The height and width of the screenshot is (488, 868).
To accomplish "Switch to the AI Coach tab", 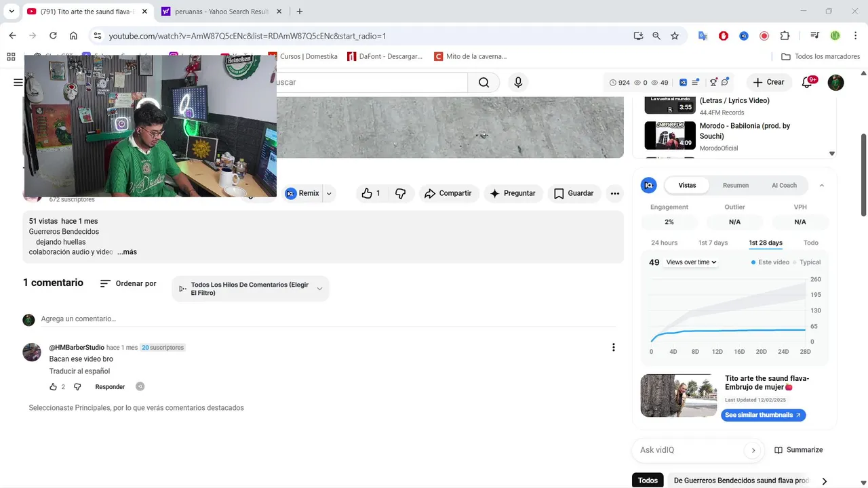I will (784, 186).
